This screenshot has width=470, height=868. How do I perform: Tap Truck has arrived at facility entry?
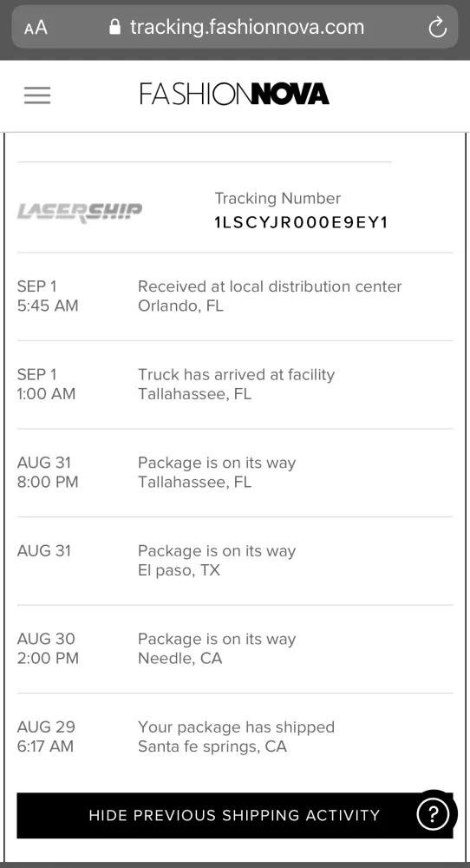(x=235, y=385)
